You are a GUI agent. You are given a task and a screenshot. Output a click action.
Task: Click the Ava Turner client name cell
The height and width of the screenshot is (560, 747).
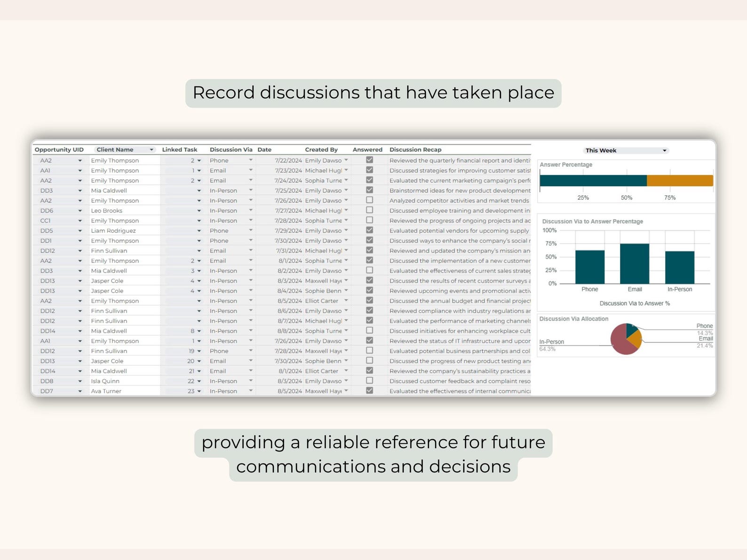[x=124, y=391]
